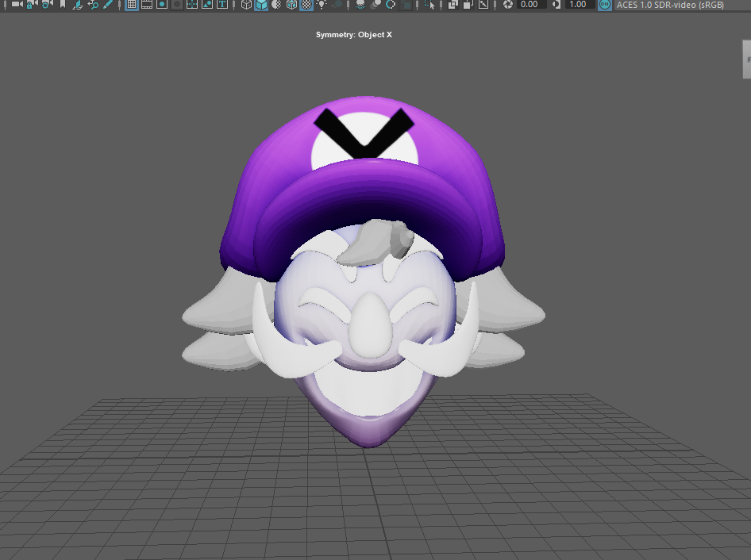751x560 pixels.
Task: Open Camera Attributes from the panel toolbar
Action: tap(47, 4)
